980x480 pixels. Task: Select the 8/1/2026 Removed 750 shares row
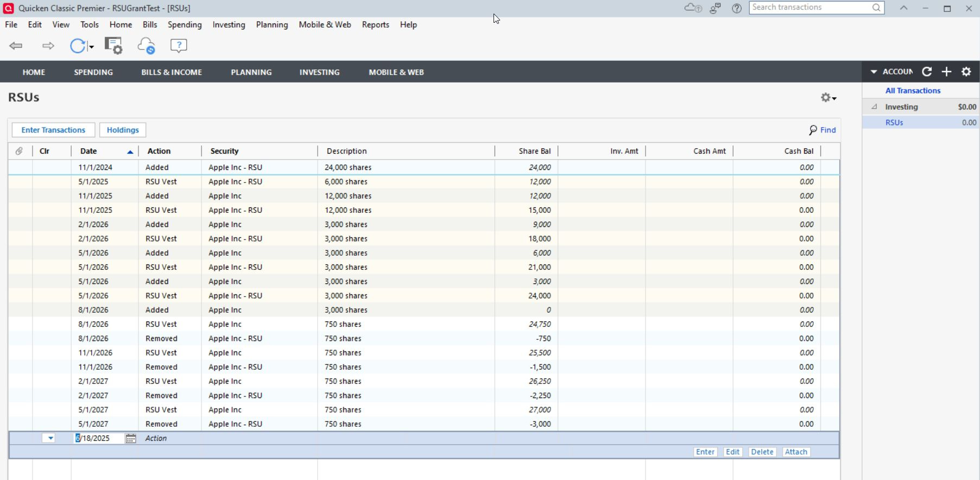click(x=423, y=339)
